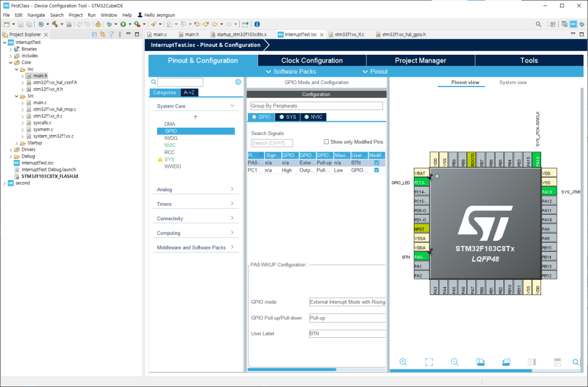
Task: Click the horizontal scrollbar under GPIO configuration
Action: pyautogui.click(x=292, y=370)
